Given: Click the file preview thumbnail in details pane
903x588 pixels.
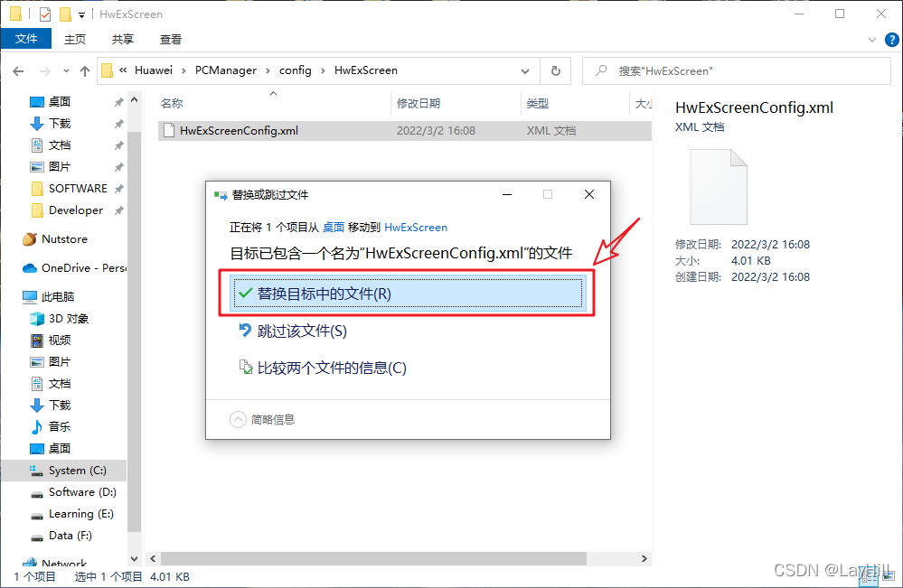Looking at the screenshot, I should pos(719,186).
